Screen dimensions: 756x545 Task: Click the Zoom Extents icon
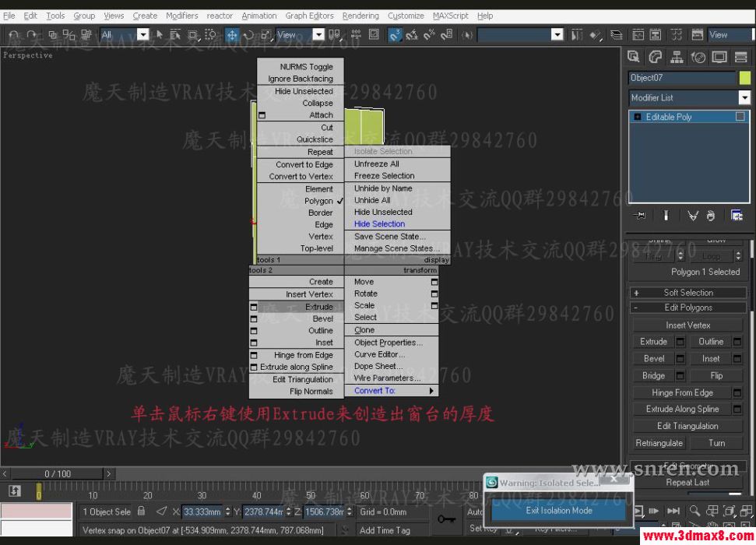click(729, 511)
